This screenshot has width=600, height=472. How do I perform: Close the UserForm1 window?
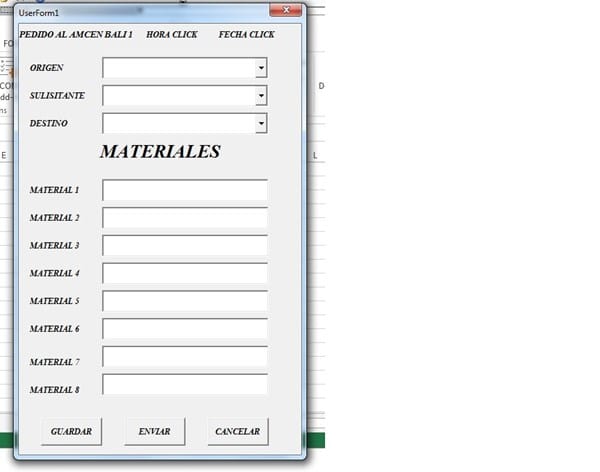pyautogui.click(x=285, y=10)
